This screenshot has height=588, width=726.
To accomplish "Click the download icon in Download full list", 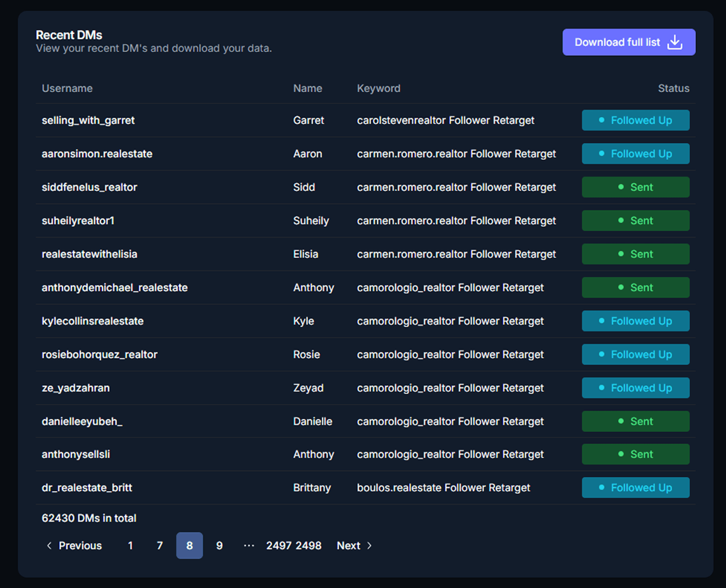I will point(675,42).
